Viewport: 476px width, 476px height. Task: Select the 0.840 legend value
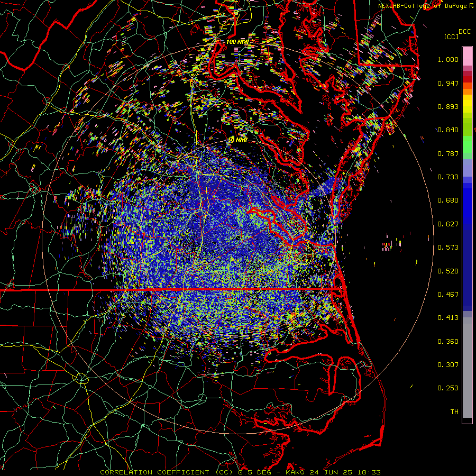point(448,130)
